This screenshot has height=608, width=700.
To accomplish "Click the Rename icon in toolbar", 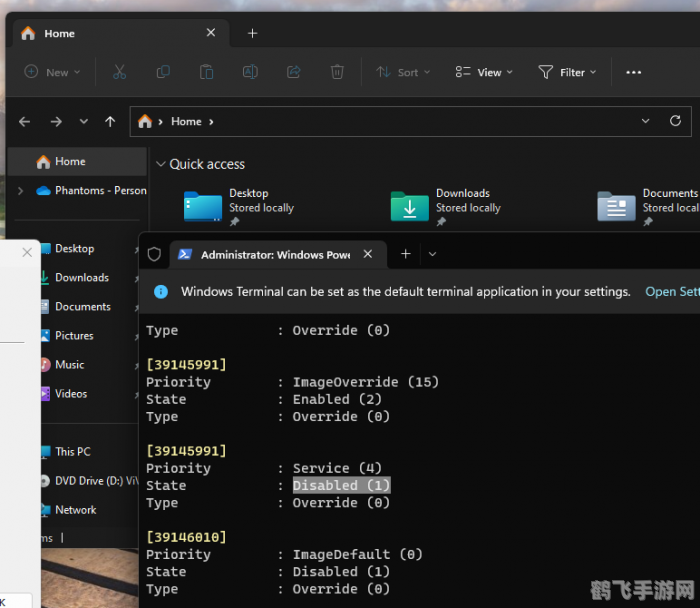I will pos(250,72).
